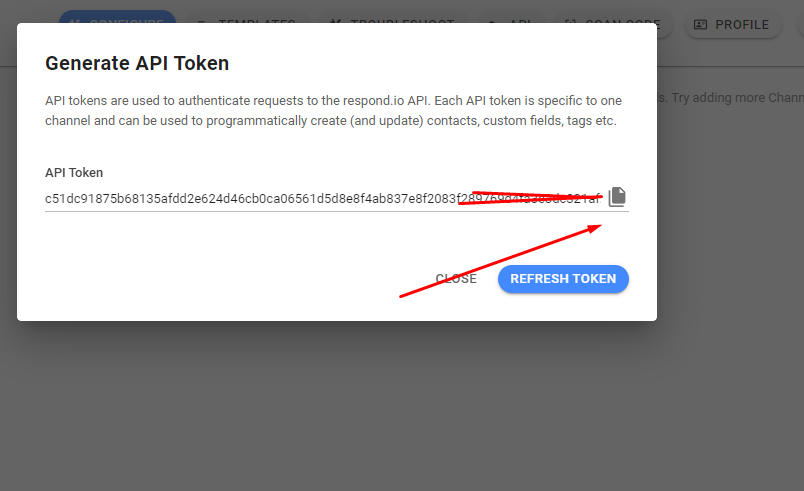Image resolution: width=804 pixels, height=491 pixels.
Task: Click the Templates tab's list icon
Action: pos(201,21)
